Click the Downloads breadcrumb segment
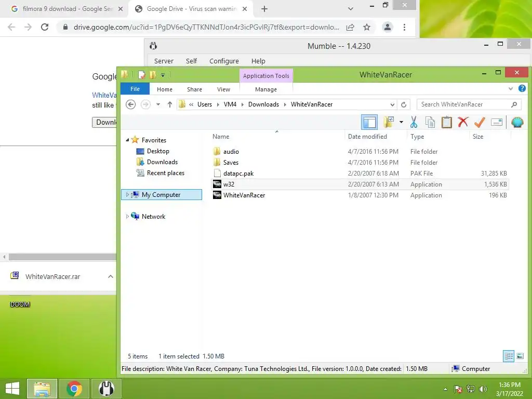The height and width of the screenshot is (399, 532). pos(263,104)
